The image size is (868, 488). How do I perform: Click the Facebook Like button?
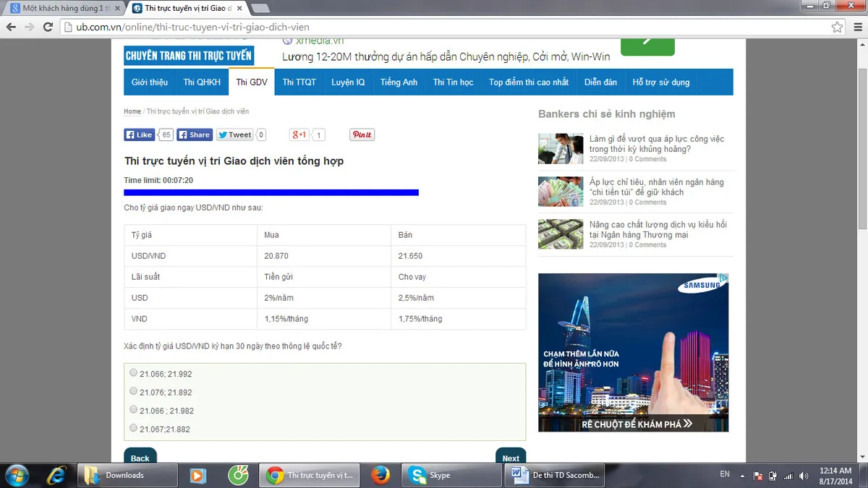[140, 134]
